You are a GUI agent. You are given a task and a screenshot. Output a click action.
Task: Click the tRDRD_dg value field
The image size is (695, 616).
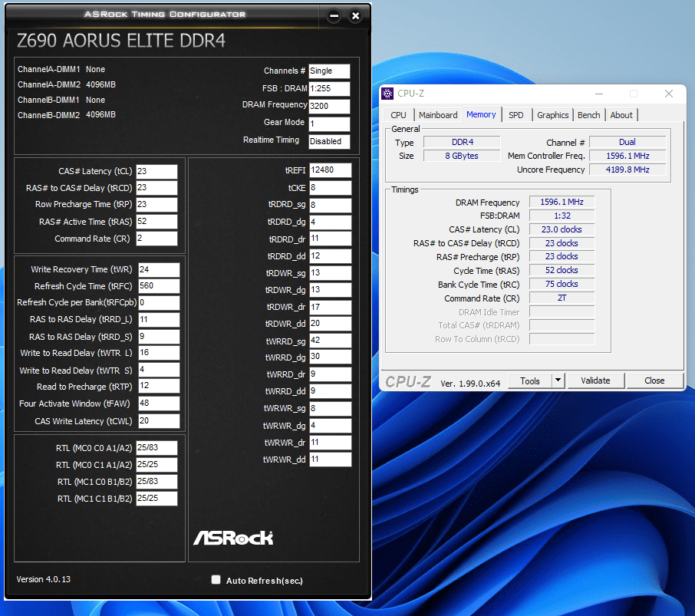pyautogui.click(x=330, y=222)
